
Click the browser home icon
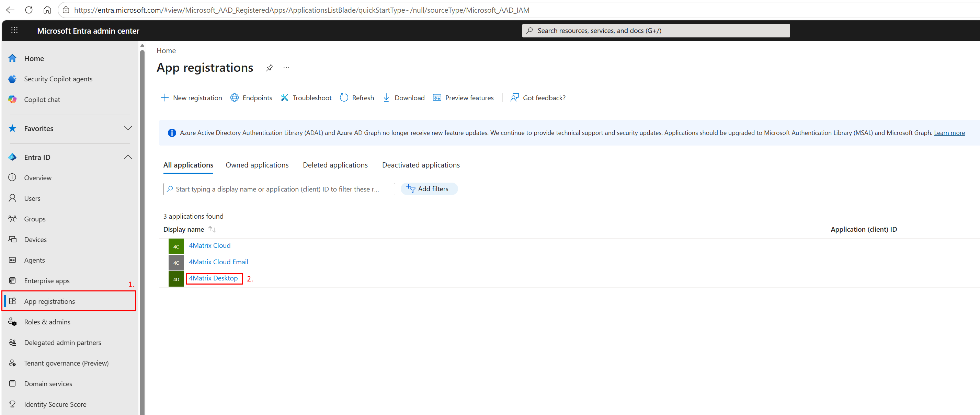pos(47,10)
